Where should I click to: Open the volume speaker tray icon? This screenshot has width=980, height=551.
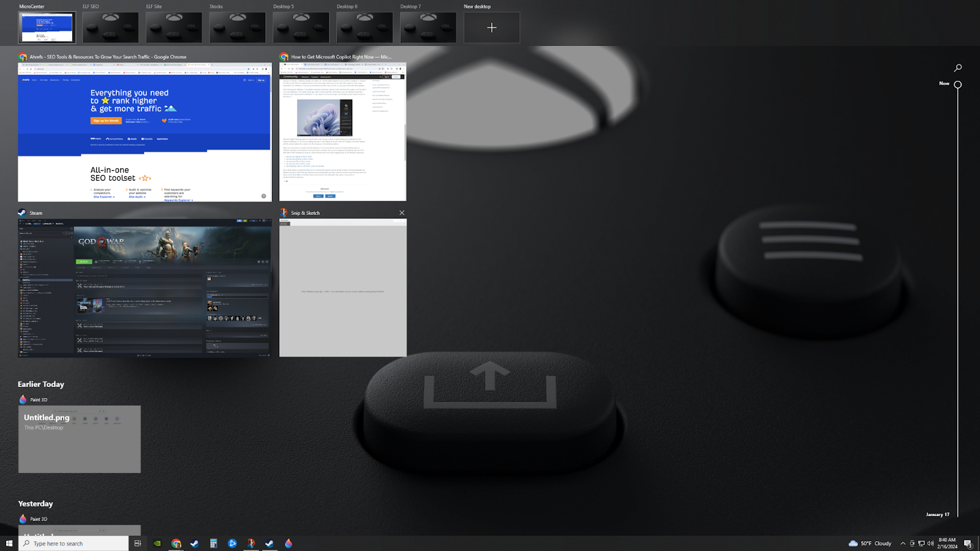[x=930, y=544]
